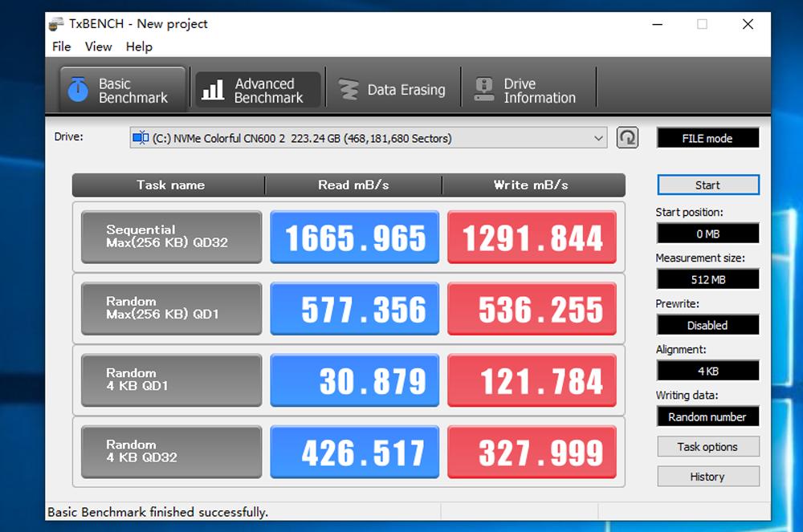Expand the Drive selection dropdown arrow

pyautogui.click(x=598, y=138)
